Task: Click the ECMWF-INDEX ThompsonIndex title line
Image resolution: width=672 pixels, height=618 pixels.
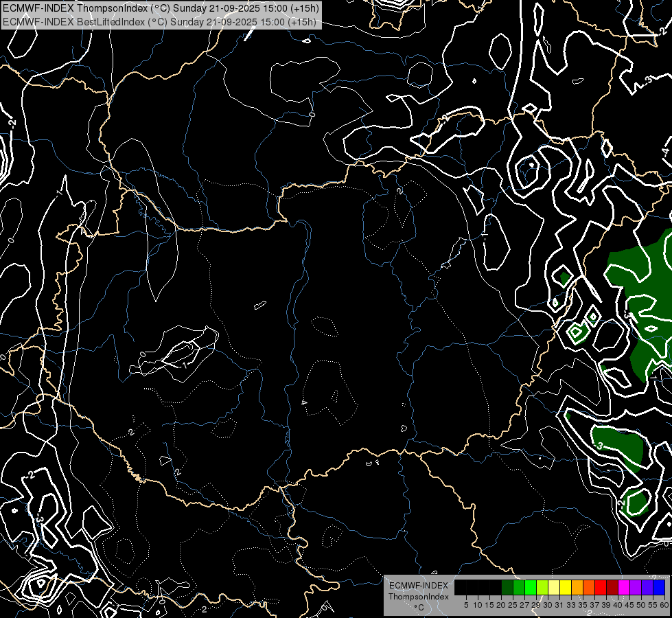Action: [160, 8]
